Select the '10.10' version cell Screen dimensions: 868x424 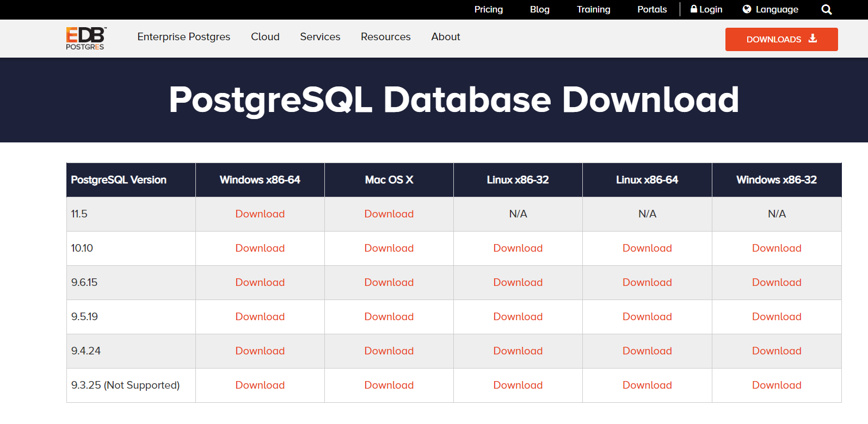point(131,248)
